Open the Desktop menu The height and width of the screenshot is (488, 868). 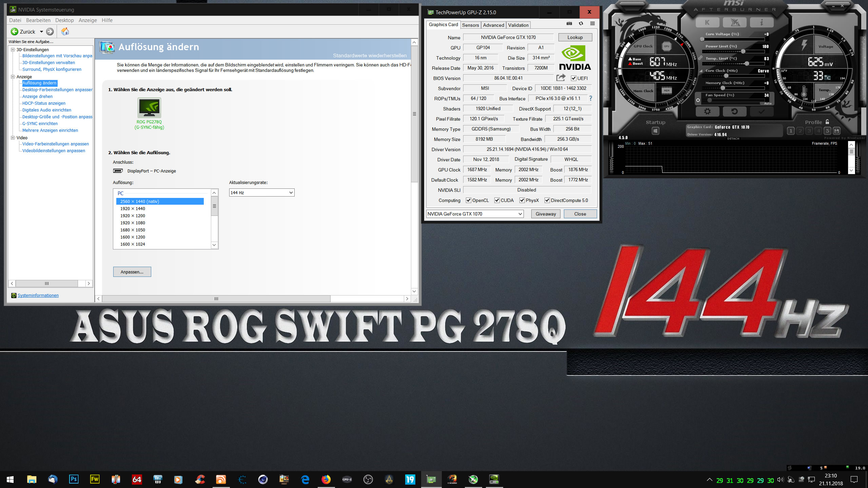[64, 20]
